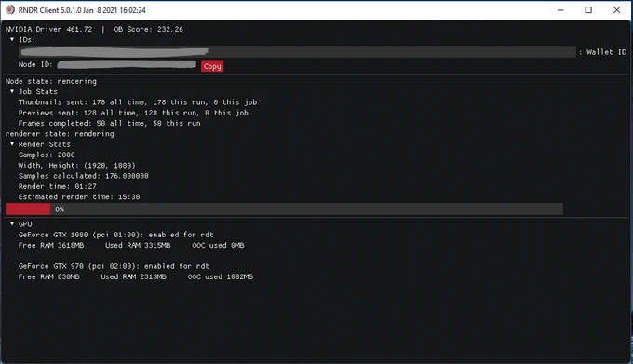The height and width of the screenshot is (364, 633).
Task: Click 'Used RAM 3315MB' value
Action: coord(138,245)
